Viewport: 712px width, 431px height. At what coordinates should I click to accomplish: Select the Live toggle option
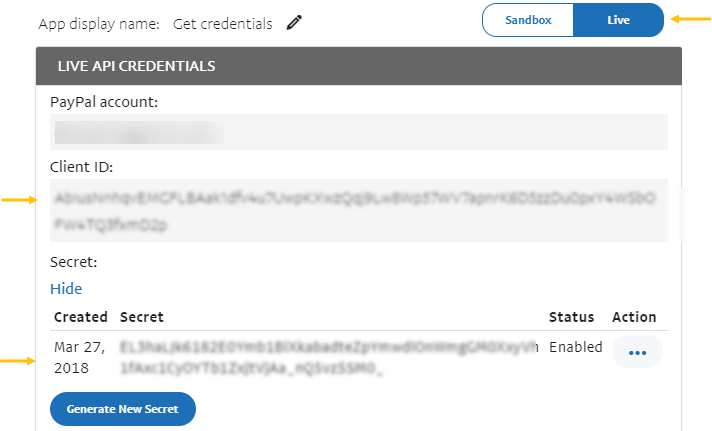(618, 19)
